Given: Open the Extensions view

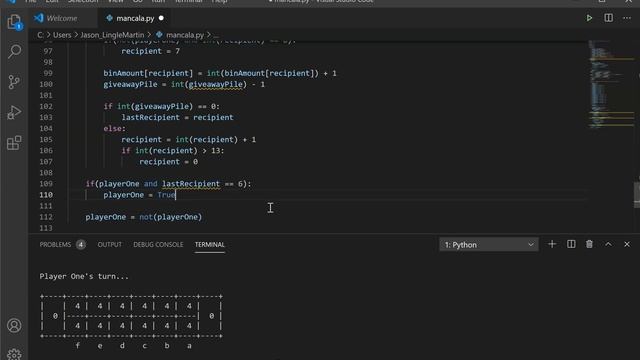Looking at the screenshot, I should click(x=14, y=143).
